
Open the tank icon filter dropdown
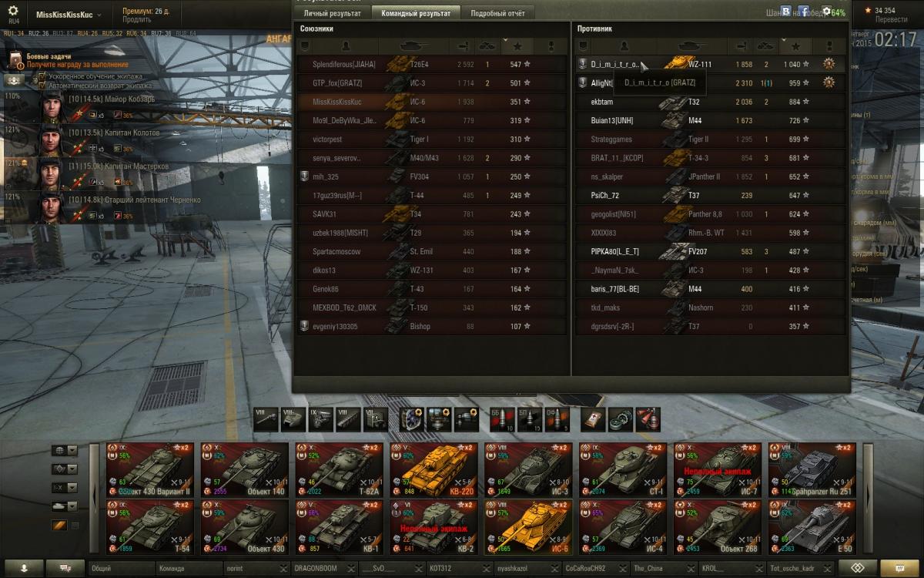(x=65, y=506)
